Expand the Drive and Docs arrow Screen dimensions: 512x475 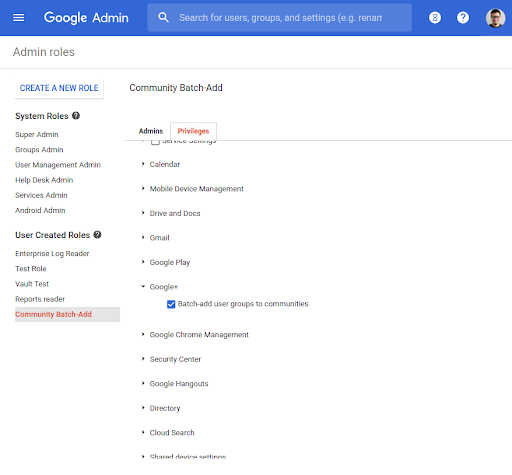pyautogui.click(x=143, y=213)
